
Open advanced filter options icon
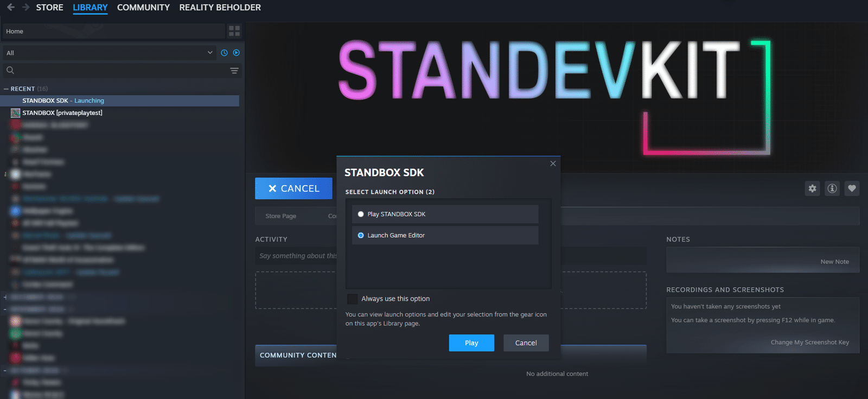click(x=234, y=71)
